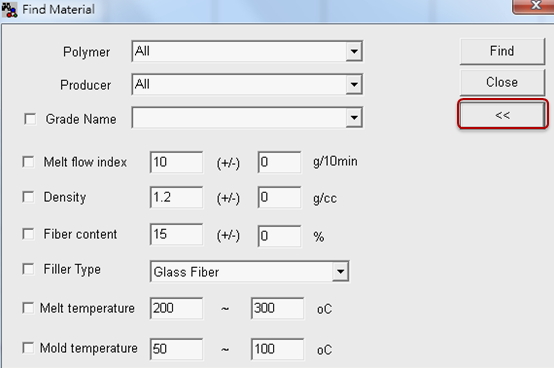Click the Melt flow index value field
554x368 pixels.
(x=176, y=162)
